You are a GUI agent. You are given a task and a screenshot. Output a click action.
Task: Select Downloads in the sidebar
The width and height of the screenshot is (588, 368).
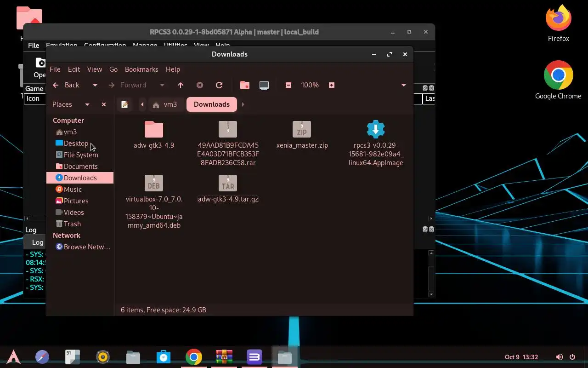[x=80, y=178]
